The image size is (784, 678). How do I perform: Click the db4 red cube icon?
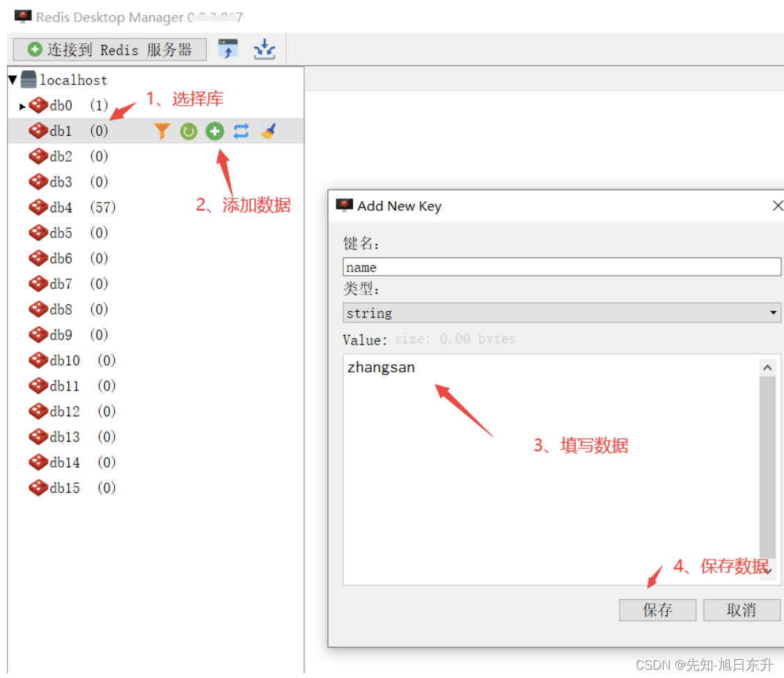pos(38,207)
